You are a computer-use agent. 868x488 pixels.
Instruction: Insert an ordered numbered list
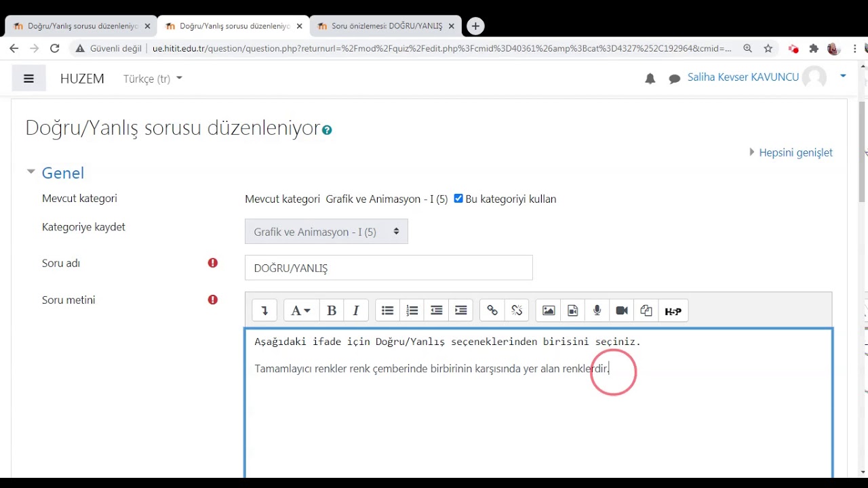click(412, 310)
